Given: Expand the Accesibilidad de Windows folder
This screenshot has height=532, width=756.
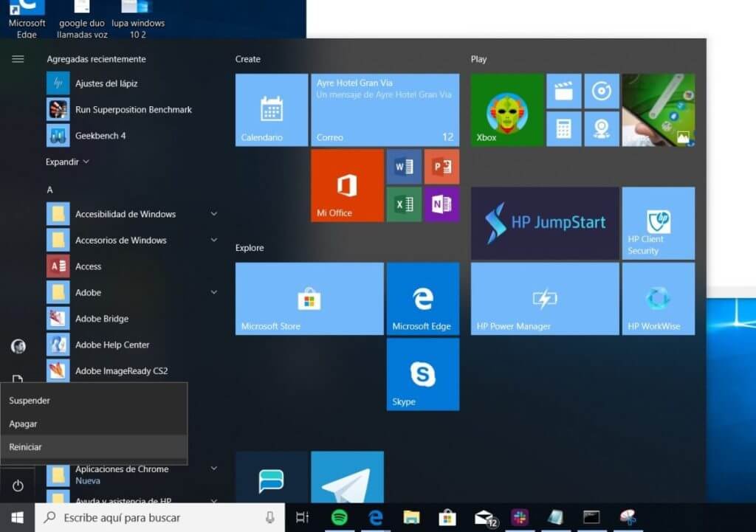Looking at the screenshot, I should pos(132,214).
